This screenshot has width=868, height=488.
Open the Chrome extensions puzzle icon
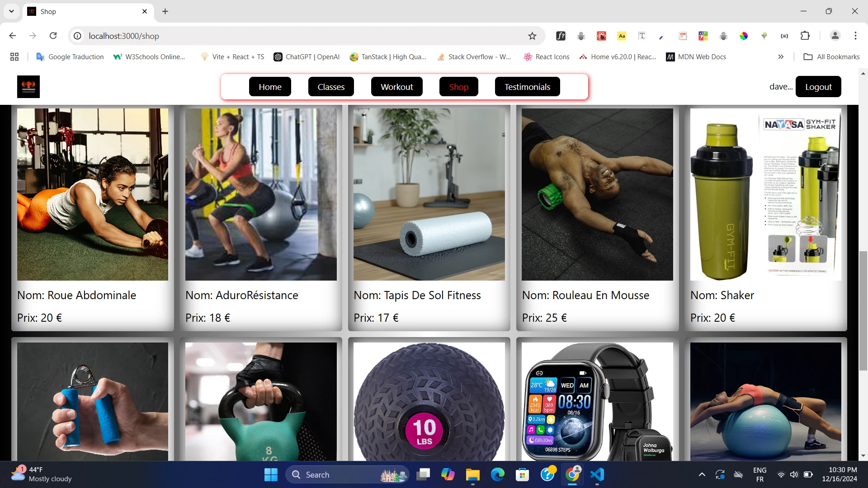[x=805, y=36]
